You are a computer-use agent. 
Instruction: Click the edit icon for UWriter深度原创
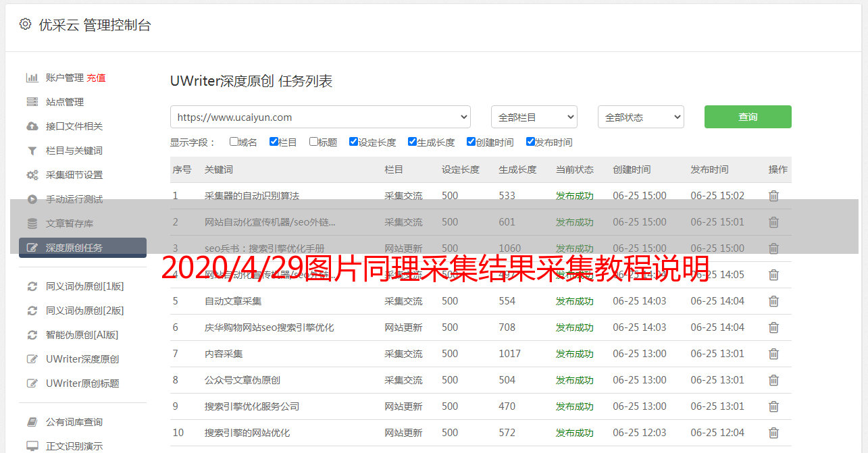pyautogui.click(x=32, y=359)
